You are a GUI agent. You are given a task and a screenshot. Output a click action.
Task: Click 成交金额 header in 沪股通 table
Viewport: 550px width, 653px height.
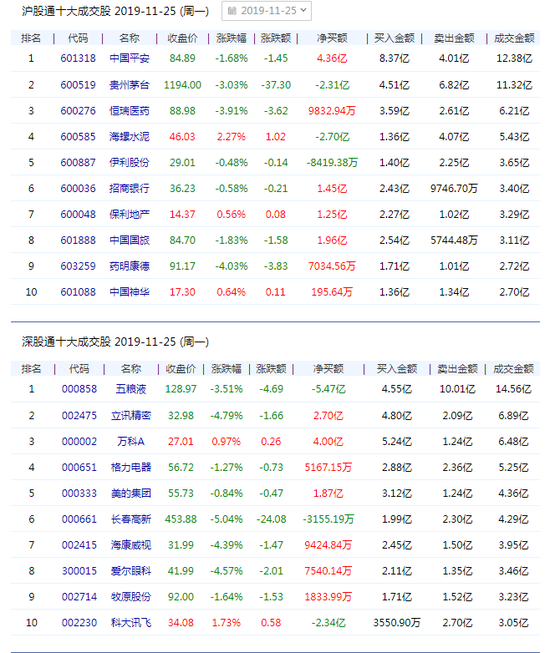pos(514,38)
